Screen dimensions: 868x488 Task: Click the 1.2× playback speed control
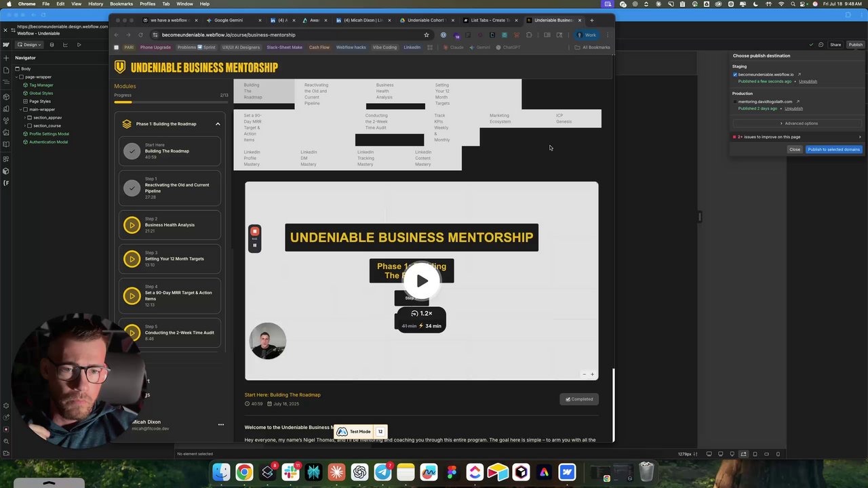point(421,313)
